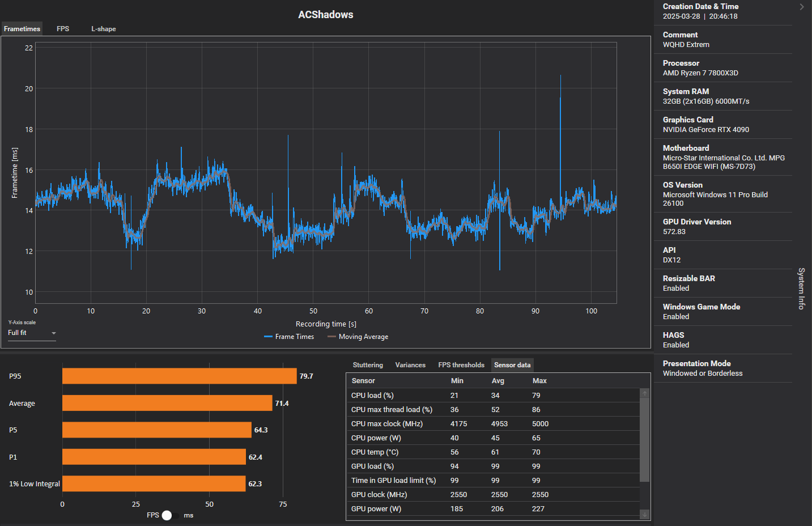Image resolution: width=812 pixels, height=526 pixels.
Task: Click the 62.4 P1 value label
Action: pyautogui.click(x=255, y=457)
